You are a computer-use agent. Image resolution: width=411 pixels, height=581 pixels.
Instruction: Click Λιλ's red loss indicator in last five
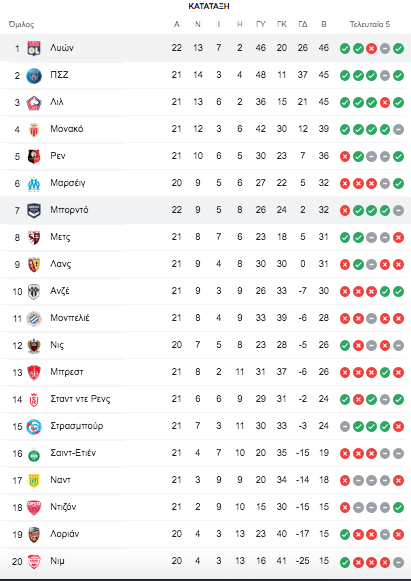[385, 103]
